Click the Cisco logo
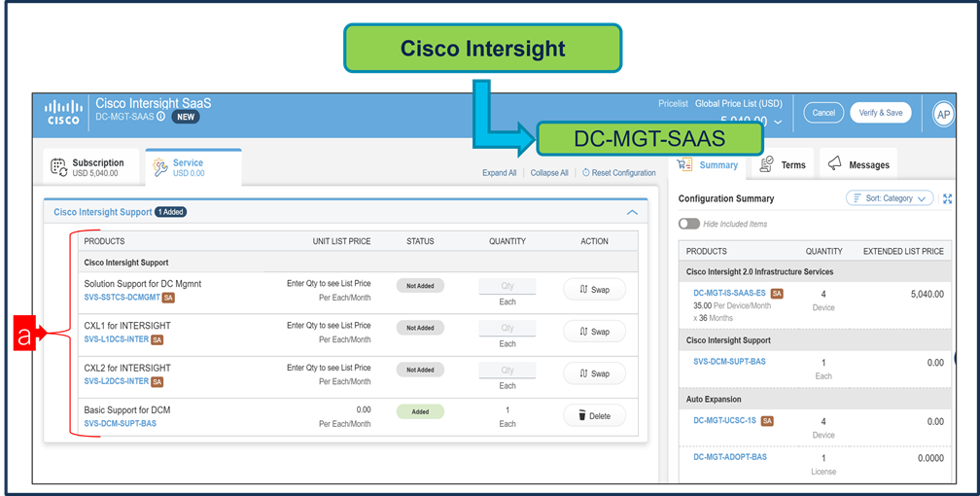Image resolution: width=980 pixels, height=496 pixels. pyautogui.click(x=62, y=113)
